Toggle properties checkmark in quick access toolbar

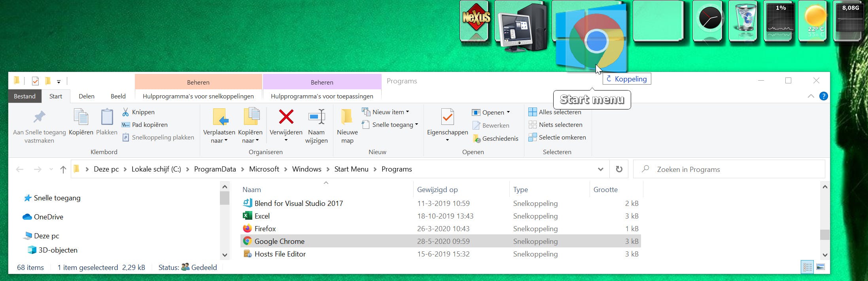click(x=35, y=81)
